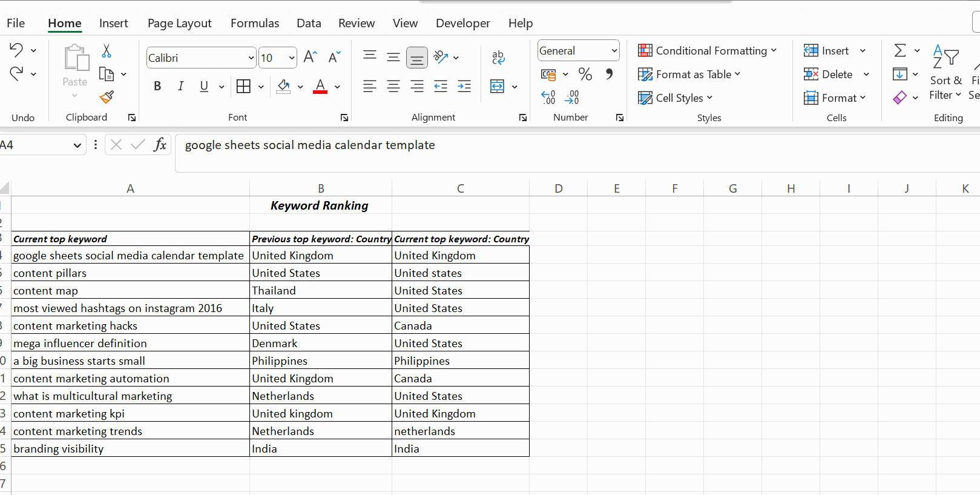The width and height of the screenshot is (980, 495).
Task: Toggle bold formatting
Action: tap(157, 87)
